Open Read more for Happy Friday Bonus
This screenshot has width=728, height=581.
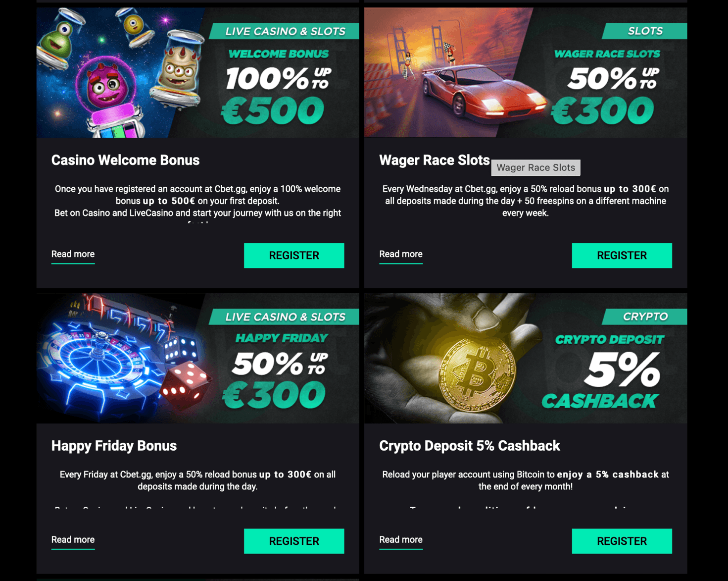73,540
